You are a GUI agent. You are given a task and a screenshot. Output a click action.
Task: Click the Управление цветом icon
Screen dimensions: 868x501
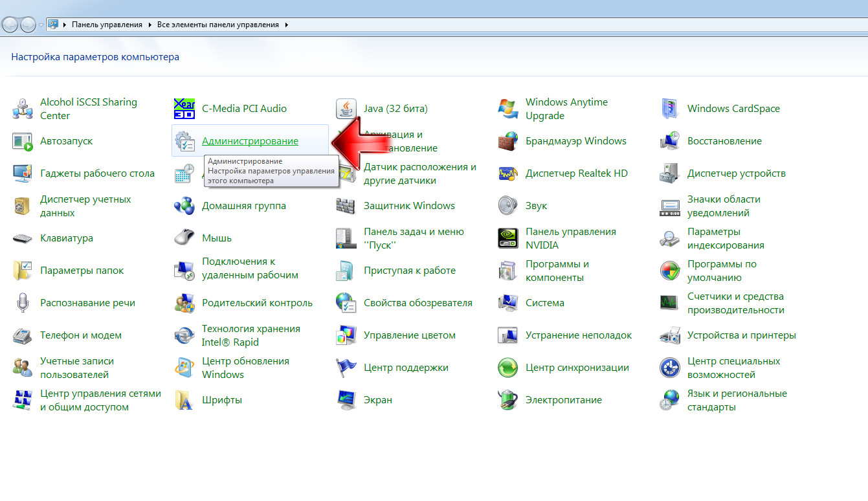[346, 335]
